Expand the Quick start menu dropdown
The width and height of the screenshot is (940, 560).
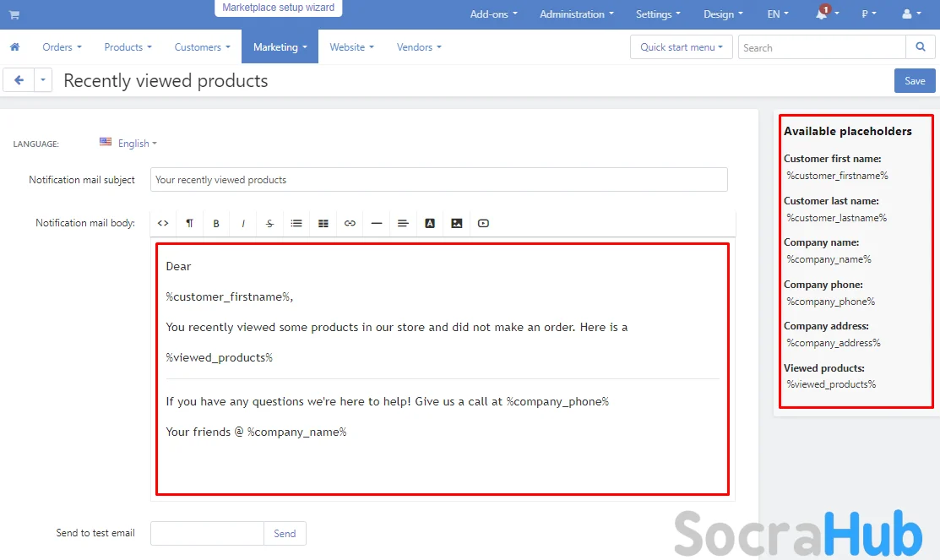(681, 47)
